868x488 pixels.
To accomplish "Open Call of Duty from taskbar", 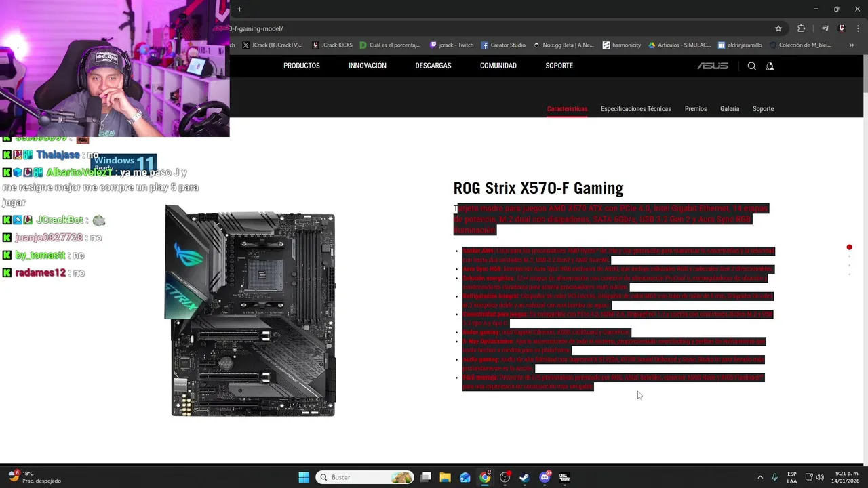I will tap(564, 477).
